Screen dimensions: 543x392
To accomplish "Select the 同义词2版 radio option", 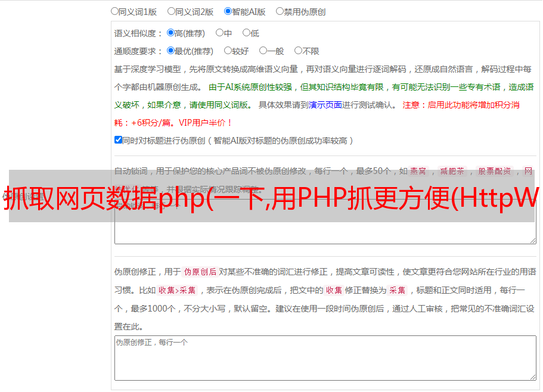I will pyautogui.click(x=171, y=11).
